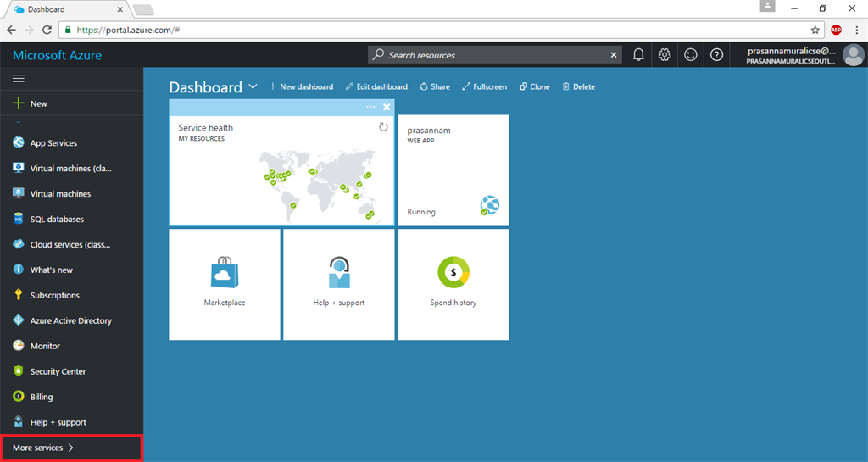This screenshot has height=462, width=868.
Task: Open Help + support sidebar icon
Action: tap(19, 422)
